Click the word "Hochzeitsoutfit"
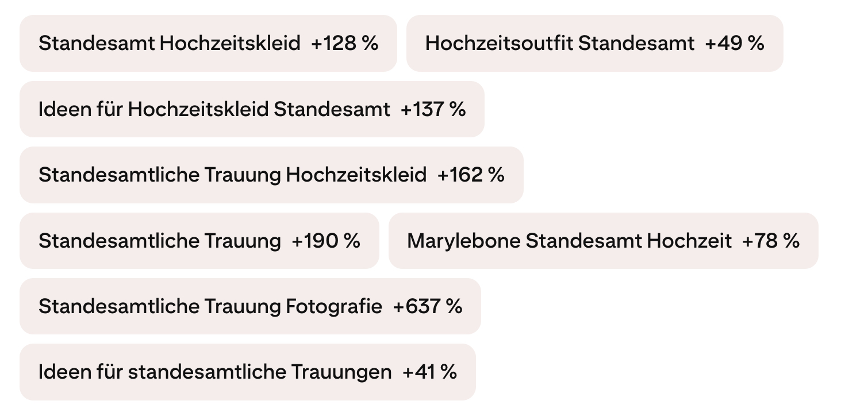Viewport: 868px width, 416px height. [499, 44]
